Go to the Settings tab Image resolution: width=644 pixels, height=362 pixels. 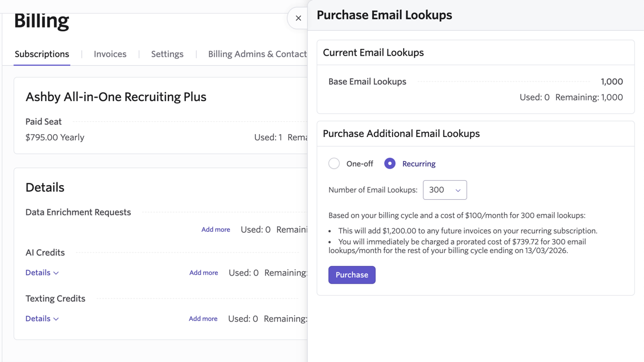tap(167, 54)
